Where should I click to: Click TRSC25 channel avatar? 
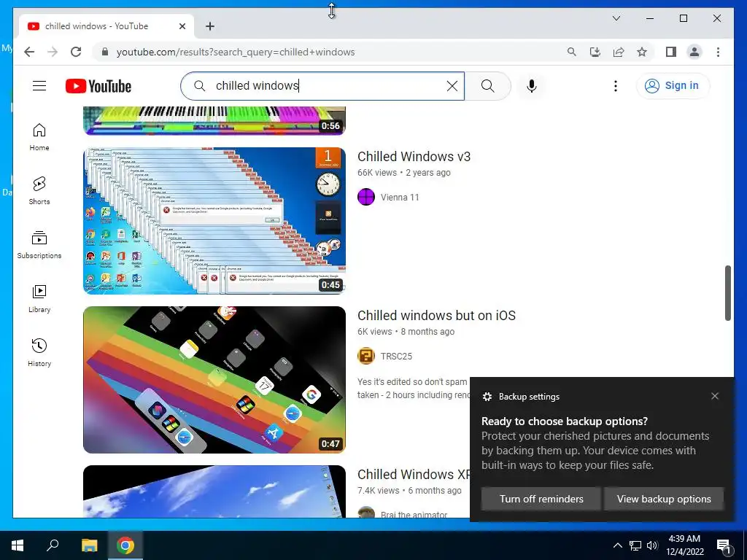pos(366,356)
